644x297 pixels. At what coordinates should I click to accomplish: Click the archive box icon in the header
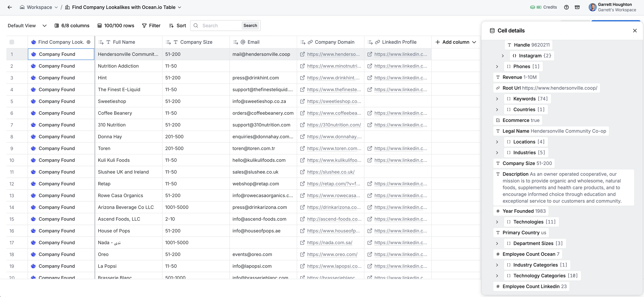click(x=577, y=7)
